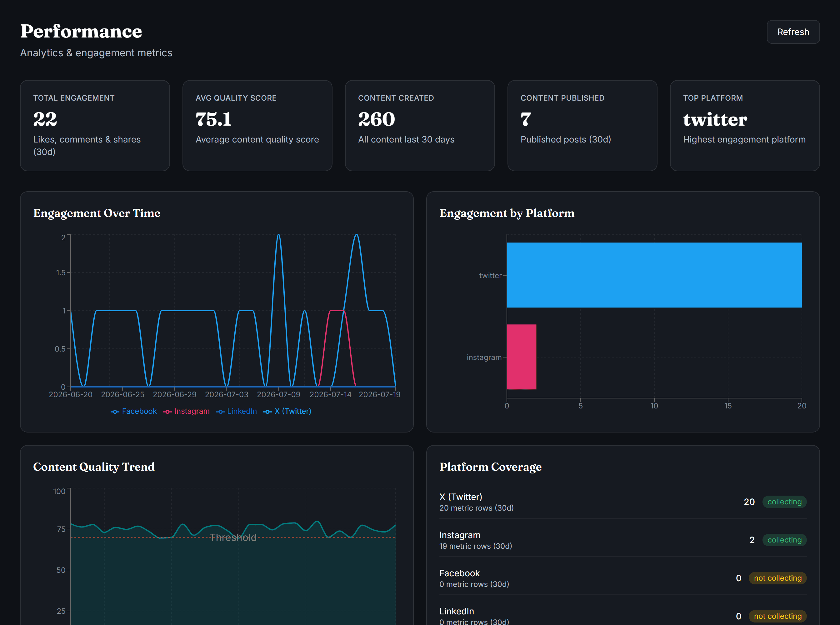This screenshot has height=625, width=840.
Task: Click the LinkedIn coverage row title
Action: click(457, 611)
